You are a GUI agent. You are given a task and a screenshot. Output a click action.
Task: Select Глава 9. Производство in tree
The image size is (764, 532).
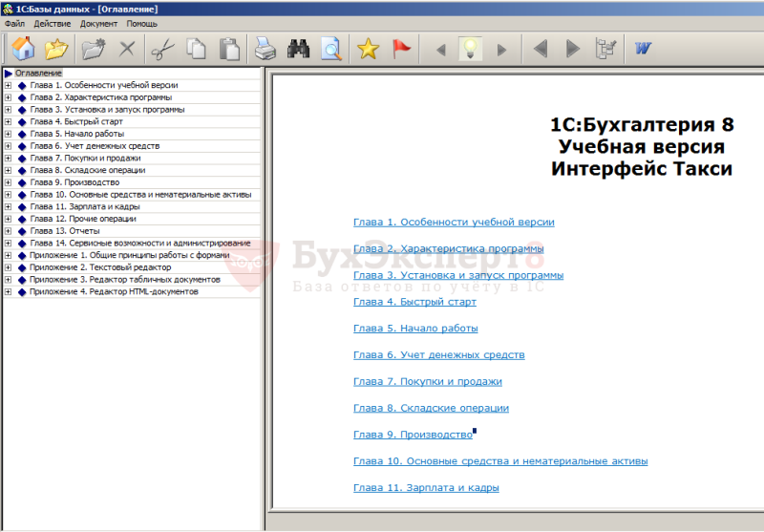click(74, 182)
